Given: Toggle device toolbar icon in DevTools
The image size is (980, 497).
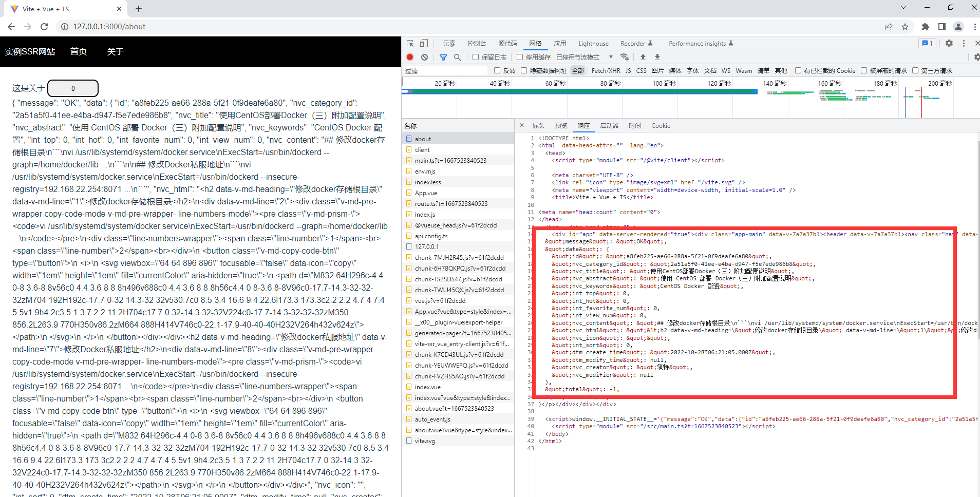Looking at the screenshot, I should pyautogui.click(x=424, y=44).
